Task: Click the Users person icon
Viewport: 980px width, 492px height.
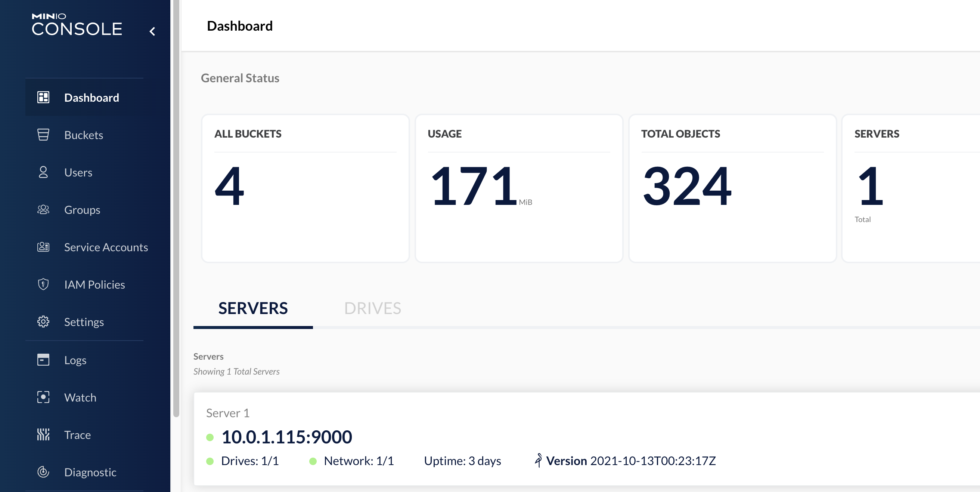Action: 43,172
